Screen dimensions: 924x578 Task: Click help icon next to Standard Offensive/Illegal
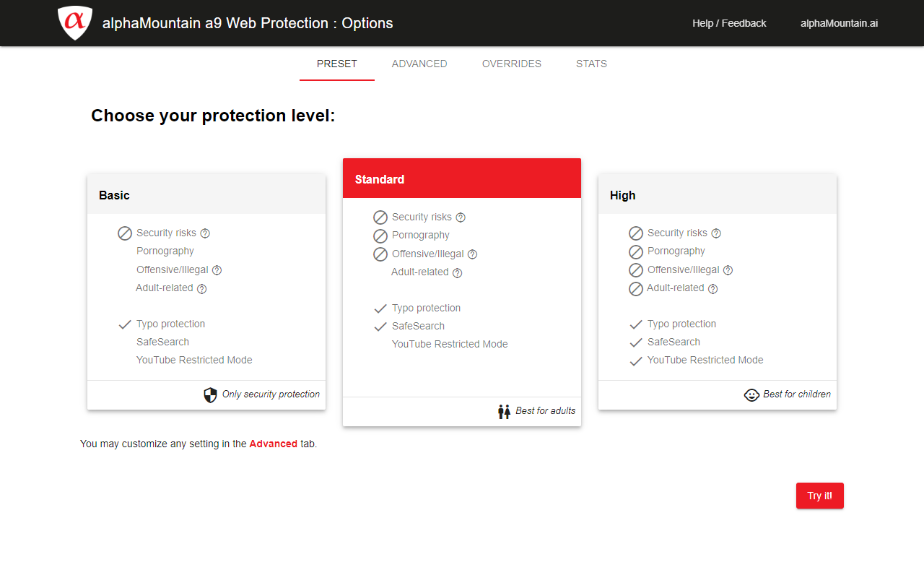[473, 254]
